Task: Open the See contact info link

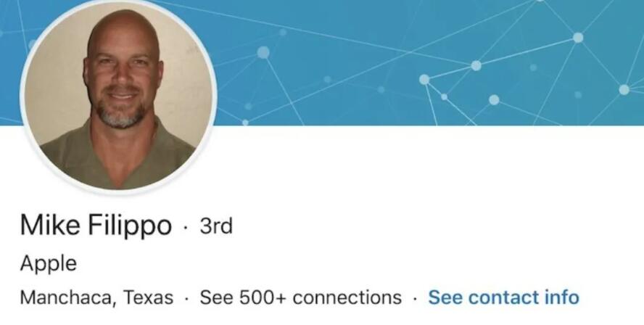Action: pyautogui.click(x=503, y=297)
